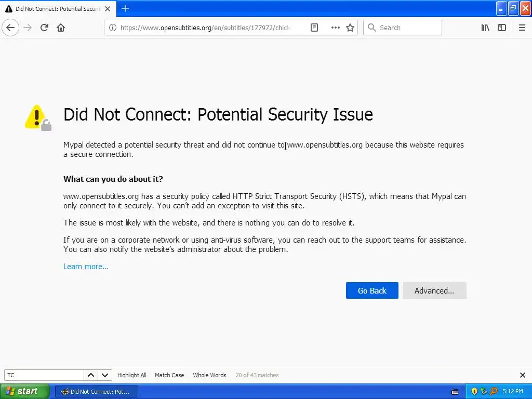Image resolution: width=532 pixels, height=399 pixels.
Task: Open the hamburger application menu
Action: (522, 28)
